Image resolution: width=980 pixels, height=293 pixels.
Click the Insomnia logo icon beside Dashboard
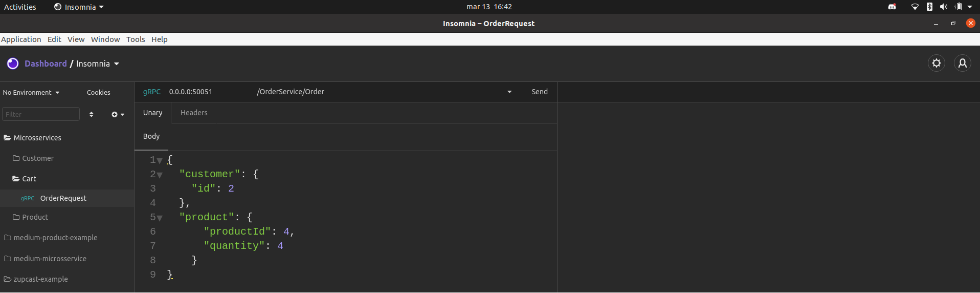[x=13, y=64]
